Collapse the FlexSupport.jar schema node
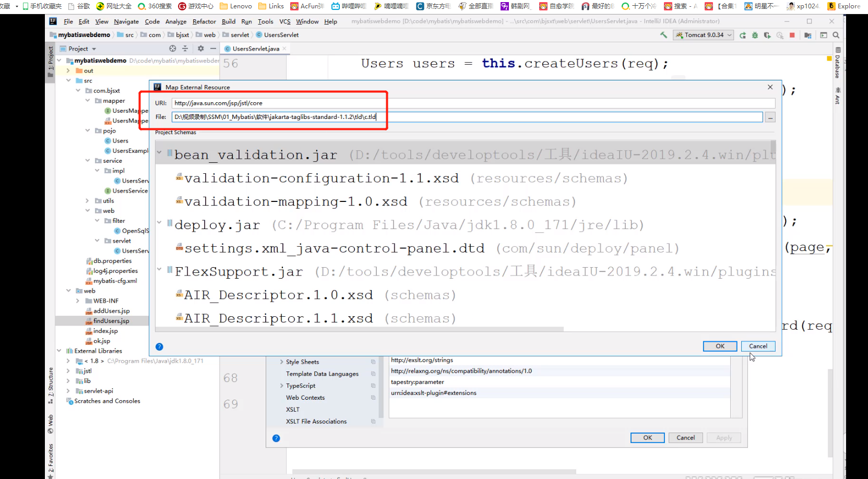The width and height of the screenshot is (868, 479). coord(159,269)
